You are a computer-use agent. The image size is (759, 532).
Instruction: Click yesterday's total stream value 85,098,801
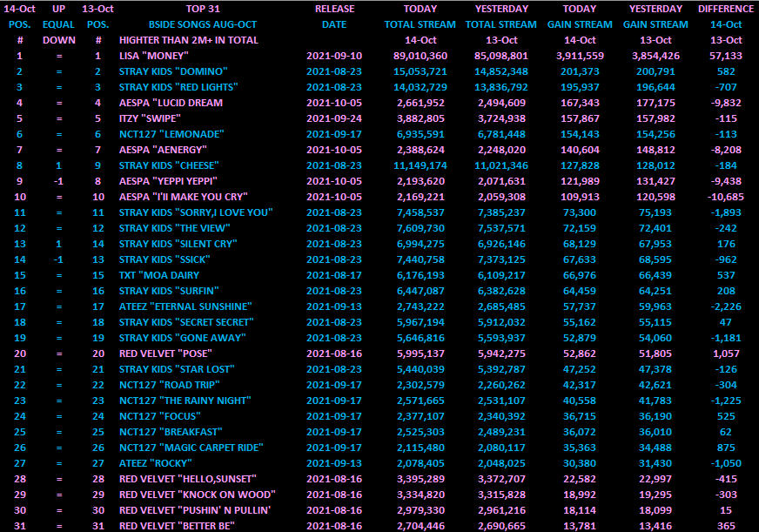click(x=501, y=56)
